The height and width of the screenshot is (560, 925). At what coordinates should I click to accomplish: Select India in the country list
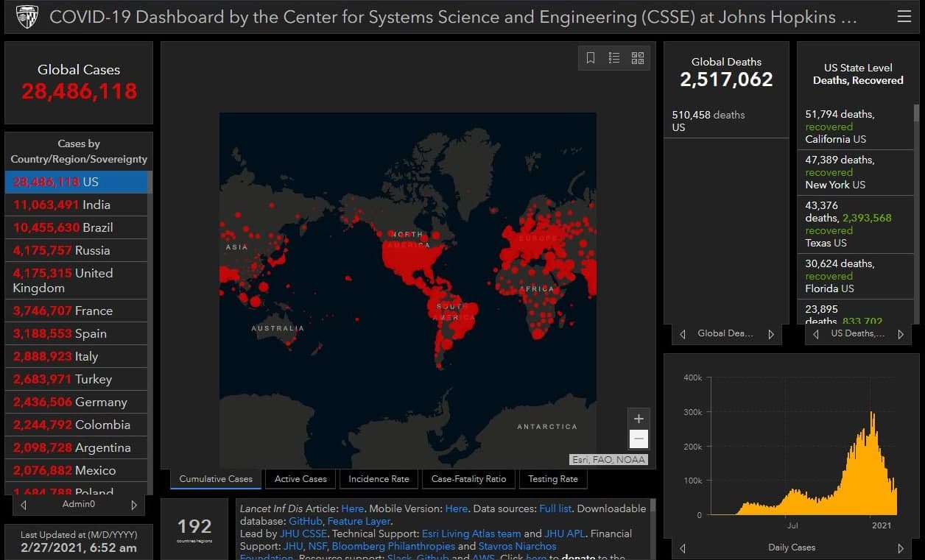tap(76, 205)
